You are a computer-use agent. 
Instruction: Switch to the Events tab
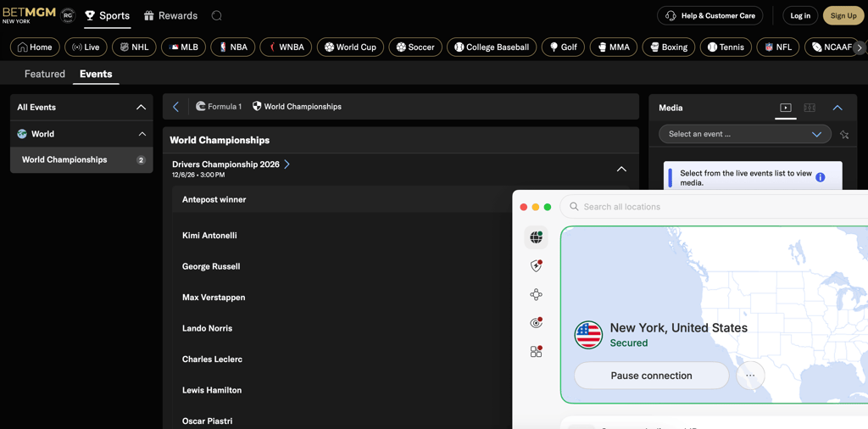[x=96, y=74]
